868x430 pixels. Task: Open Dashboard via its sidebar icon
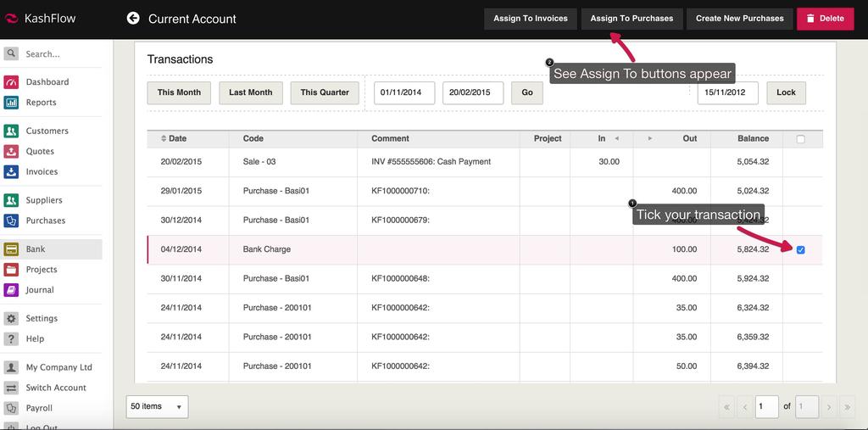click(11, 82)
